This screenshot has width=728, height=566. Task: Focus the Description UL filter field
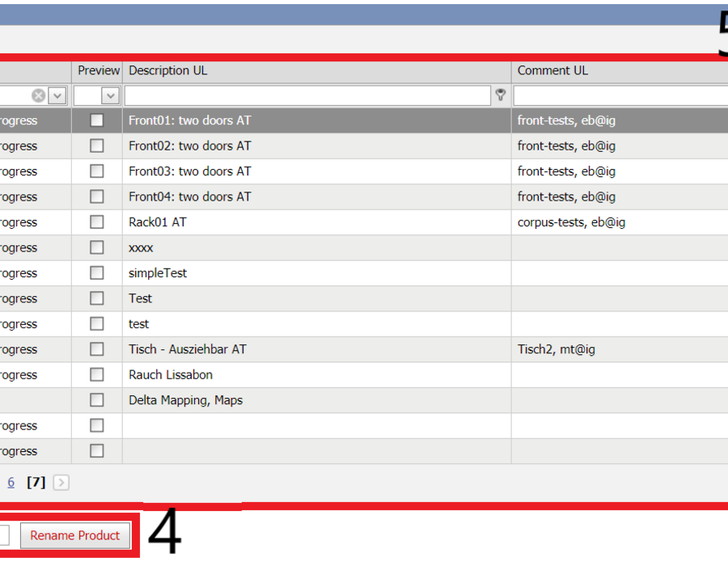coord(307,95)
